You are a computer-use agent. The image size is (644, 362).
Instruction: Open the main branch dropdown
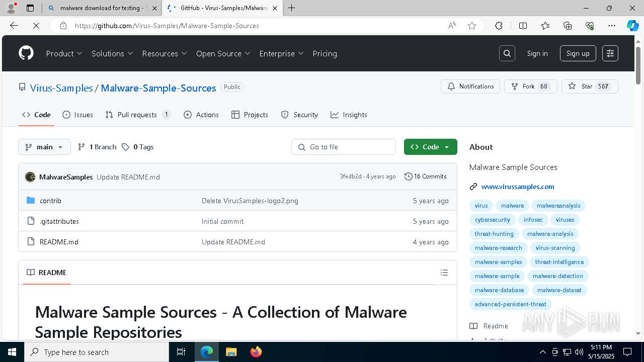pos(44,147)
